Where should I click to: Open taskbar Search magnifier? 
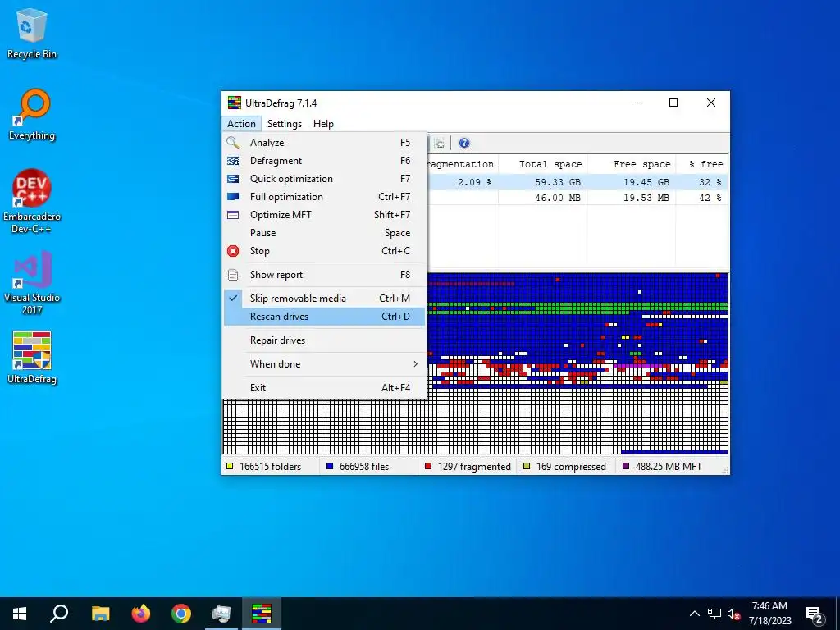[59, 614]
